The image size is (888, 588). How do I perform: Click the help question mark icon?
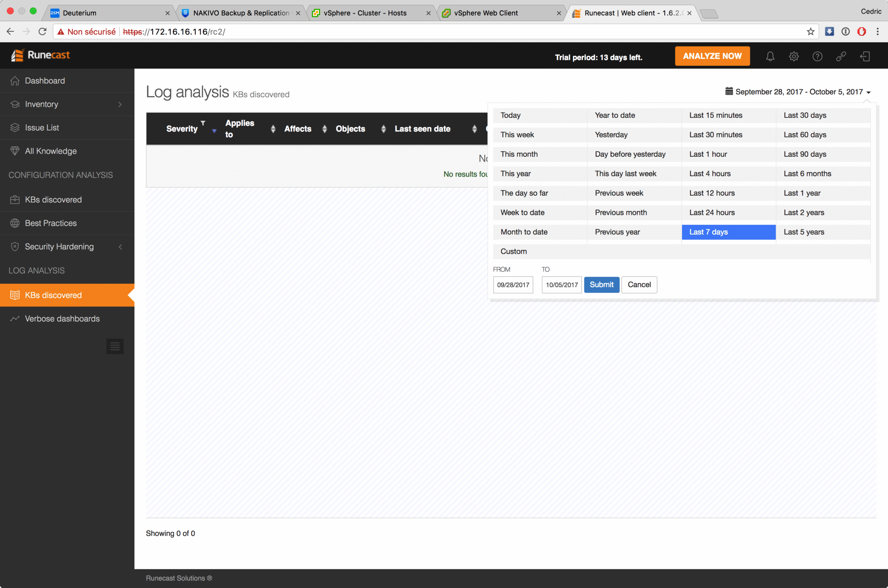[x=817, y=56]
